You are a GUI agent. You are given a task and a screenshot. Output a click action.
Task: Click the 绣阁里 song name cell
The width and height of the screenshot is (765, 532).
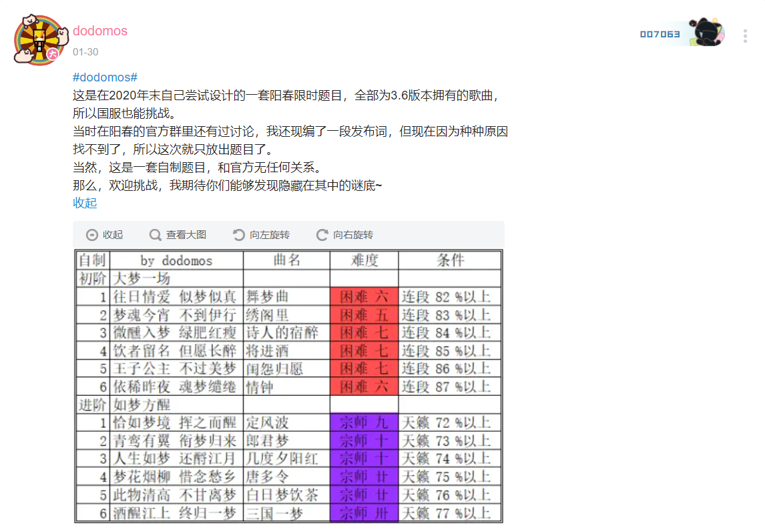[286, 315]
